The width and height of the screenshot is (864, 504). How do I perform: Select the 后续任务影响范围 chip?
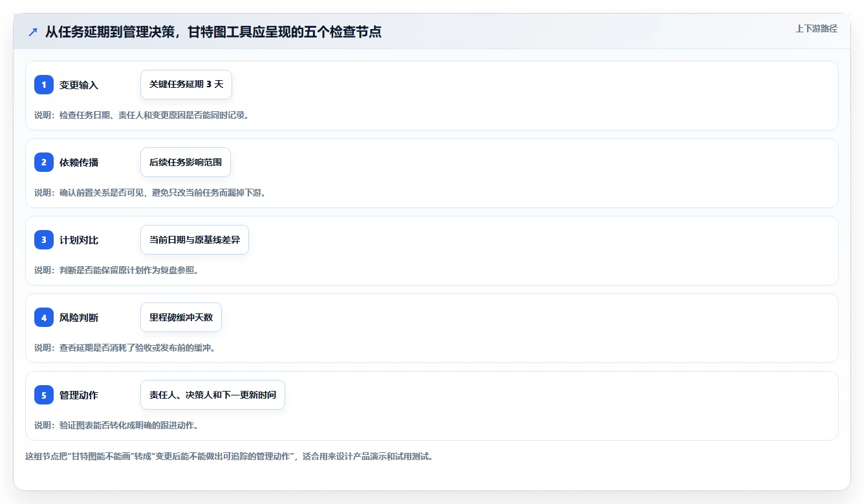click(x=186, y=162)
